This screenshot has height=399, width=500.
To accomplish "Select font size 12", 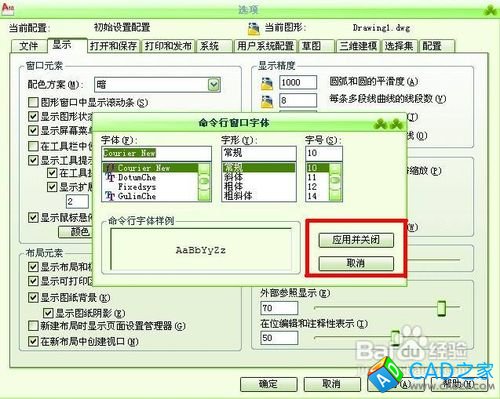I will [318, 187].
